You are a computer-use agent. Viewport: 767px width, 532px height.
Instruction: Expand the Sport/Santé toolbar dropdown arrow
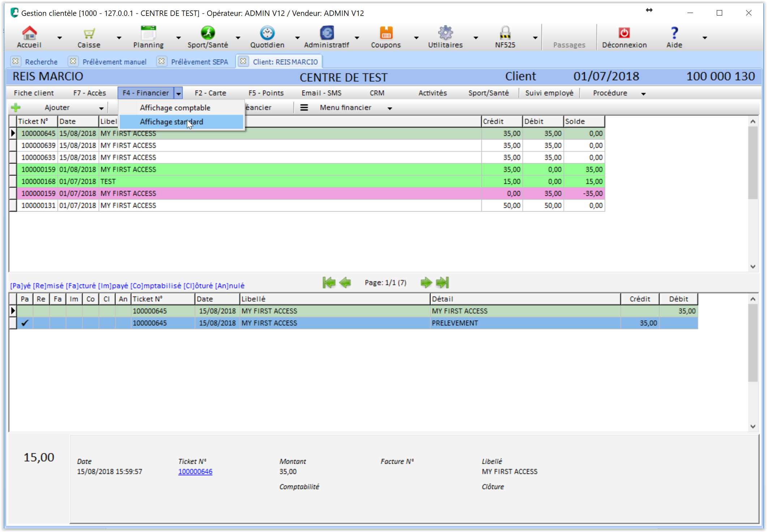tap(238, 38)
